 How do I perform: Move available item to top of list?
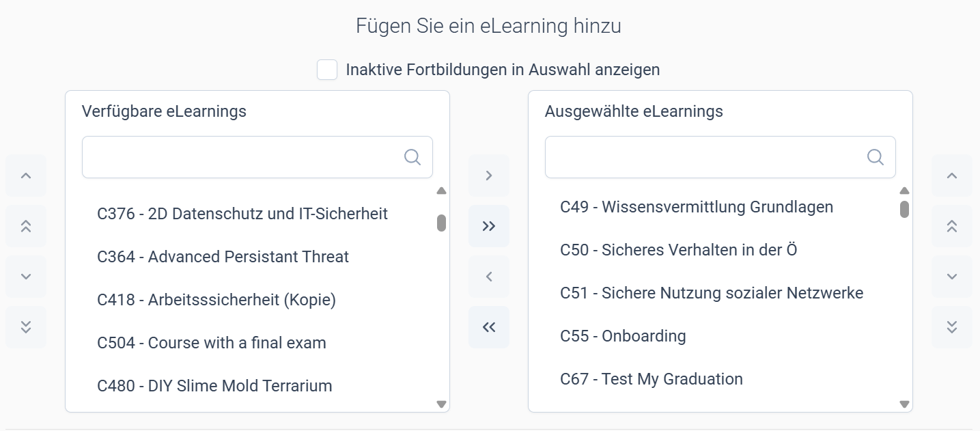26,226
